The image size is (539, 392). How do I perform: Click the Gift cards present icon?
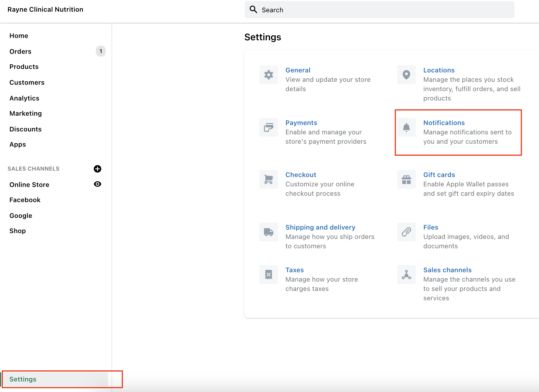(406, 179)
